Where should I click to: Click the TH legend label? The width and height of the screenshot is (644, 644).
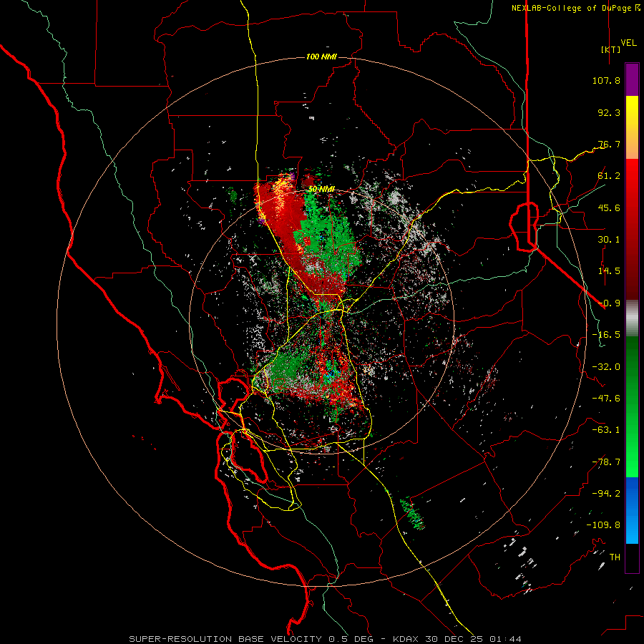(615, 557)
